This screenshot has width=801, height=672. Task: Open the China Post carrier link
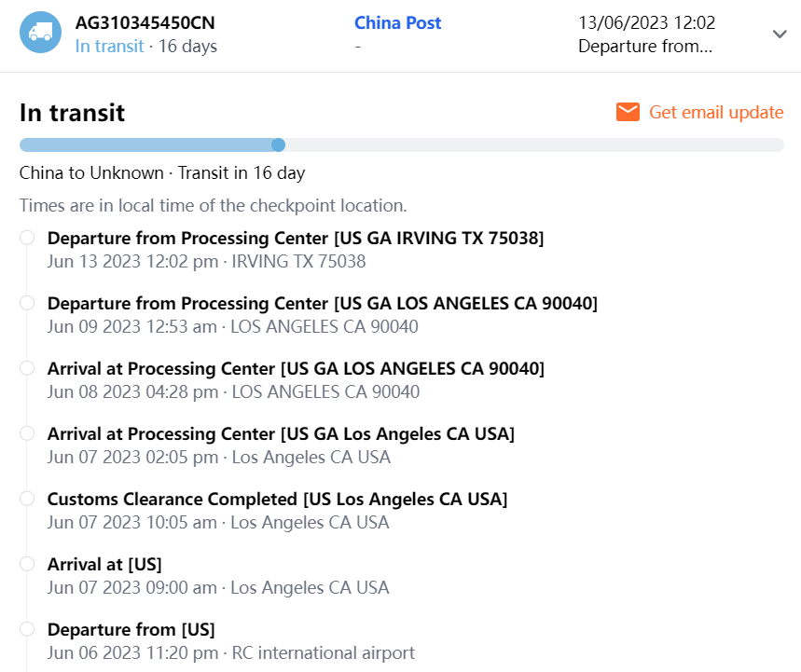[398, 22]
